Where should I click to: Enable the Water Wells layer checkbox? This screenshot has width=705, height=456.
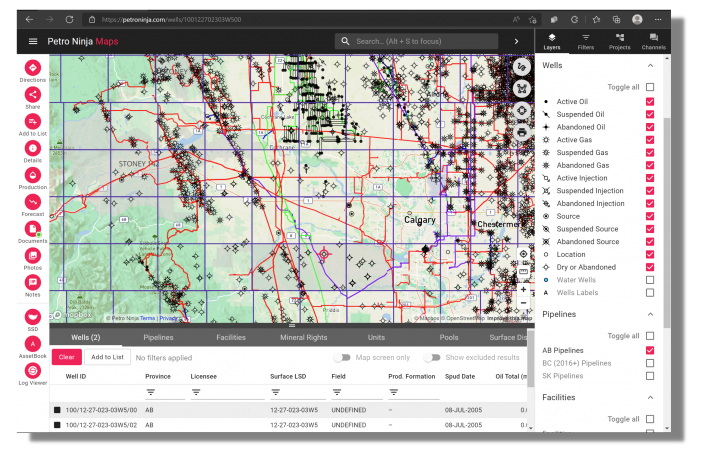click(650, 280)
